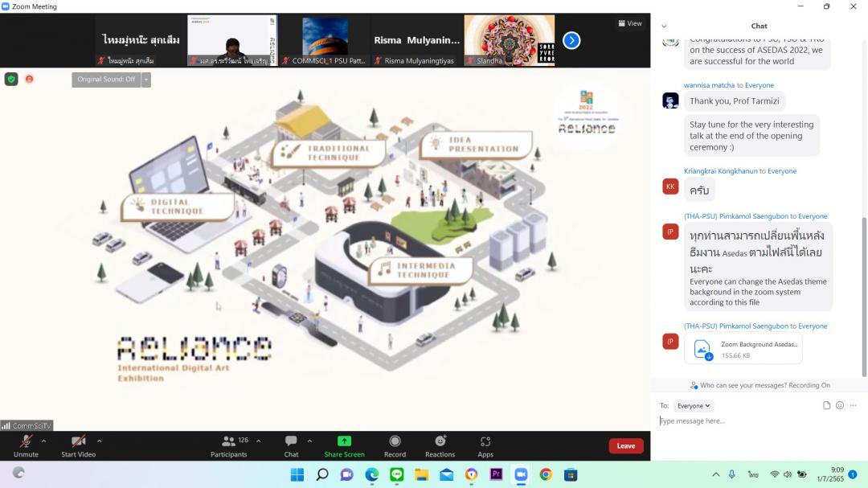Click the Share Screen icon

344,441
